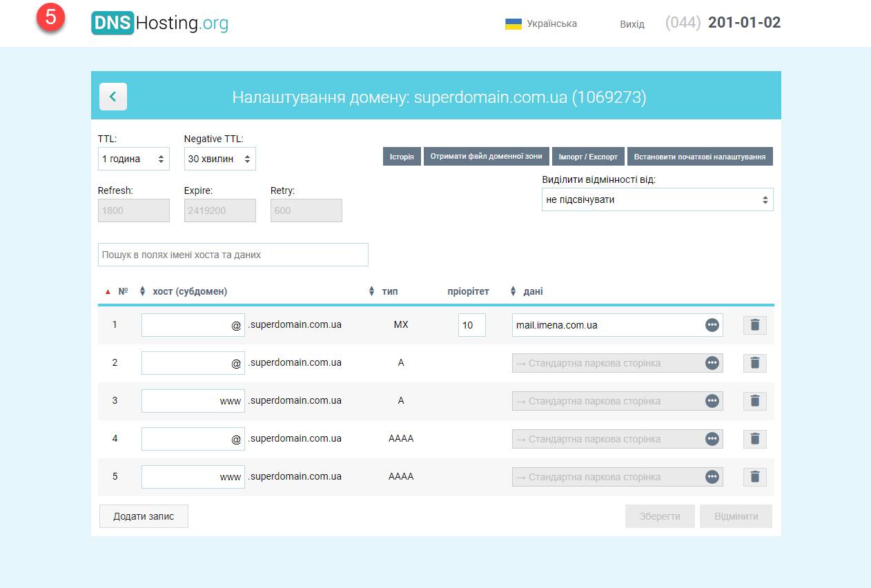Click the Expire 2419200 field
This screenshot has height=588, width=871.
[220, 210]
